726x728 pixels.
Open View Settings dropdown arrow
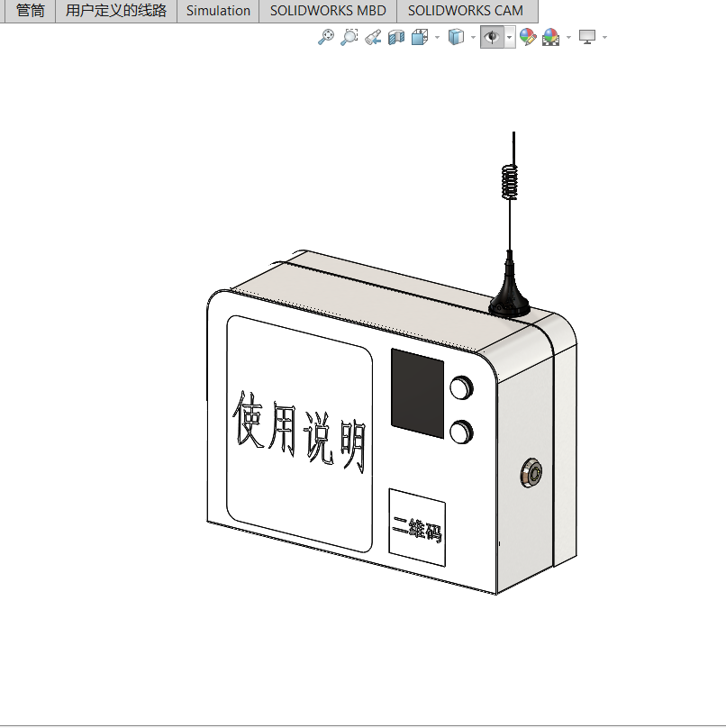tap(604, 37)
